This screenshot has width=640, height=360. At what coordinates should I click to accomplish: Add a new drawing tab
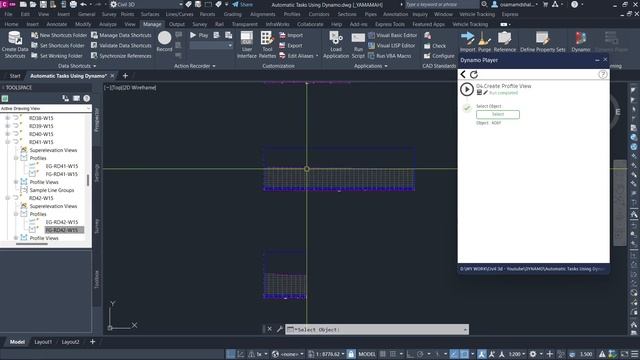(125, 76)
